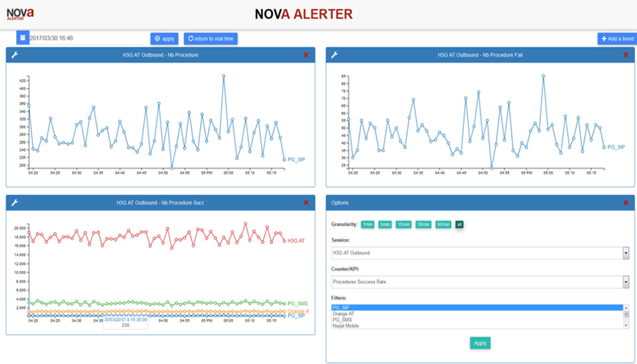Open the Session dropdown
The height and width of the screenshot is (364, 637).
click(480, 253)
